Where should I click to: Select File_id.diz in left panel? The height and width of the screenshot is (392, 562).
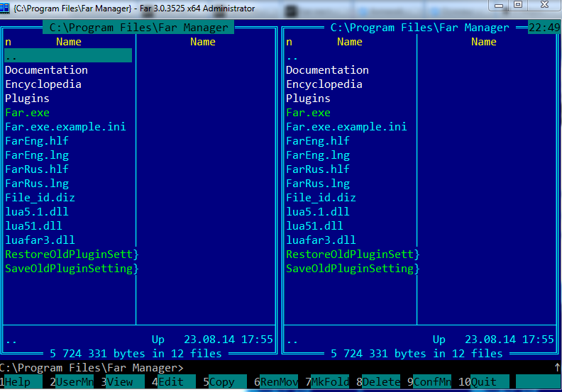(40, 198)
